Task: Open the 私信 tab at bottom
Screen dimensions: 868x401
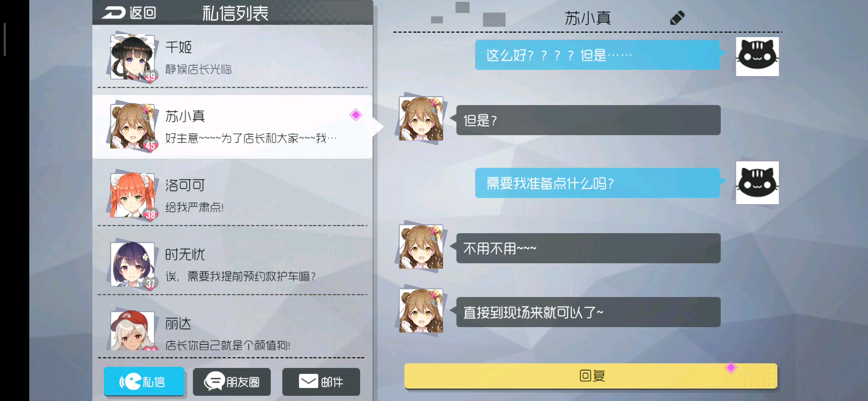Action: pyautogui.click(x=144, y=381)
